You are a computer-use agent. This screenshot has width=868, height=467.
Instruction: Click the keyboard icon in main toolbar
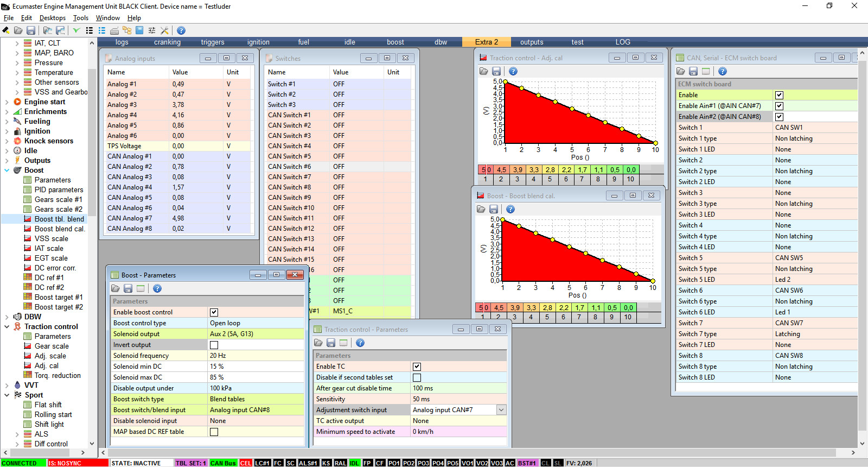114,30
